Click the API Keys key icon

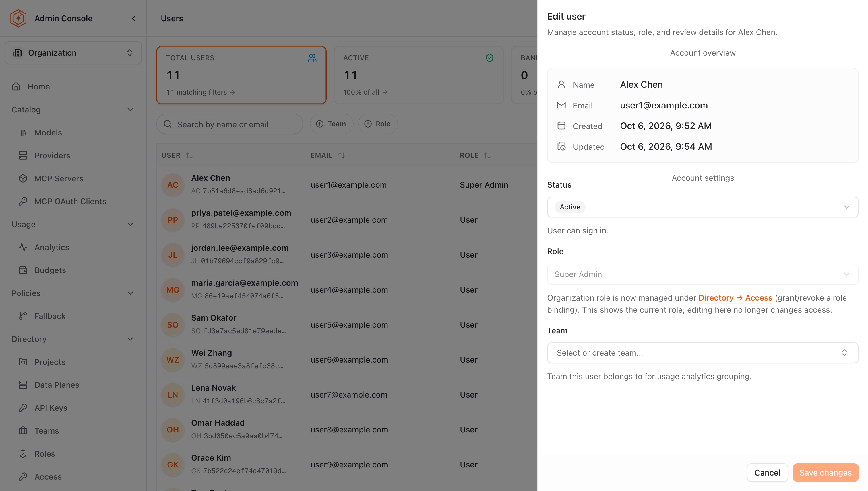[x=23, y=408]
